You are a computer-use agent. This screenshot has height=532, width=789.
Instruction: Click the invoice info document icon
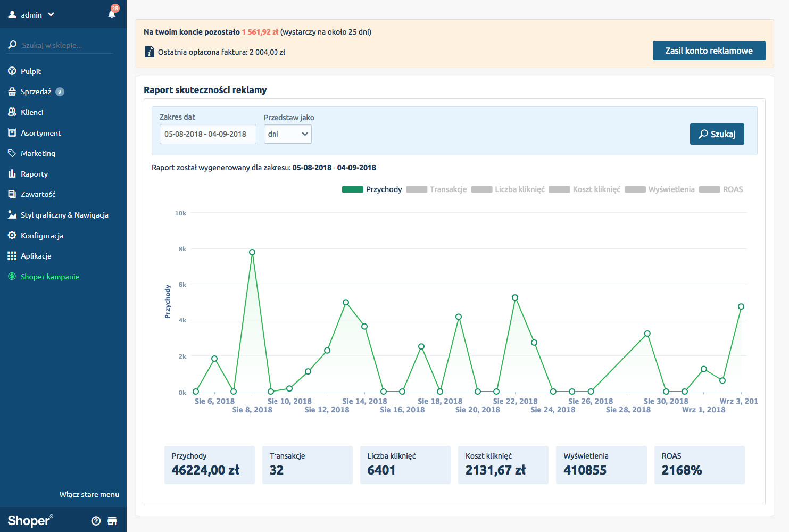pyautogui.click(x=150, y=52)
